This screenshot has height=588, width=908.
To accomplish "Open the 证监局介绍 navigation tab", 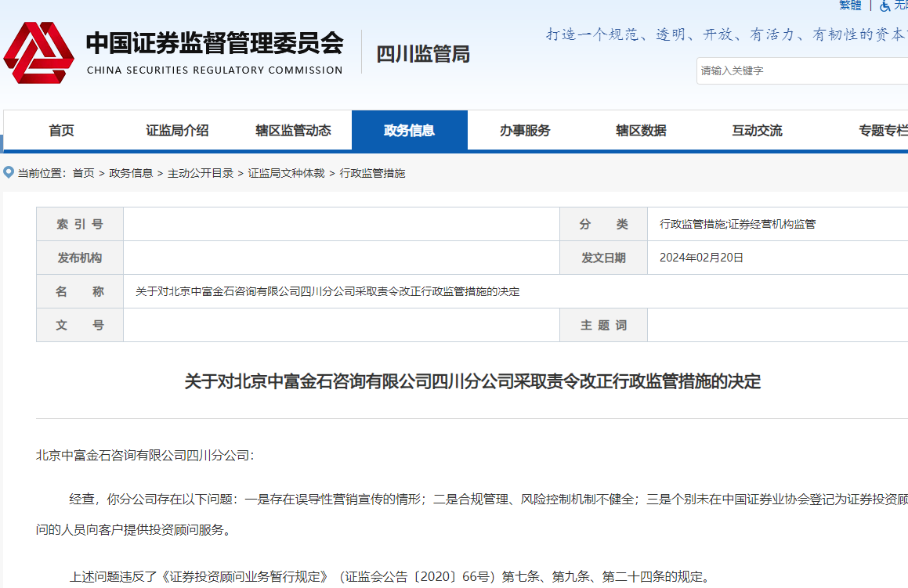I will coord(177,131).
